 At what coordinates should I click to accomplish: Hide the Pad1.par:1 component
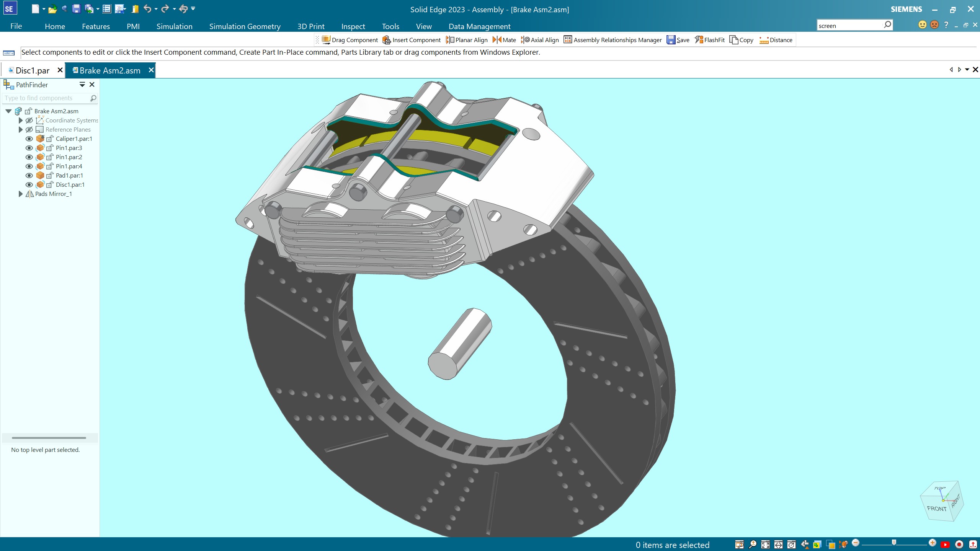29,175
